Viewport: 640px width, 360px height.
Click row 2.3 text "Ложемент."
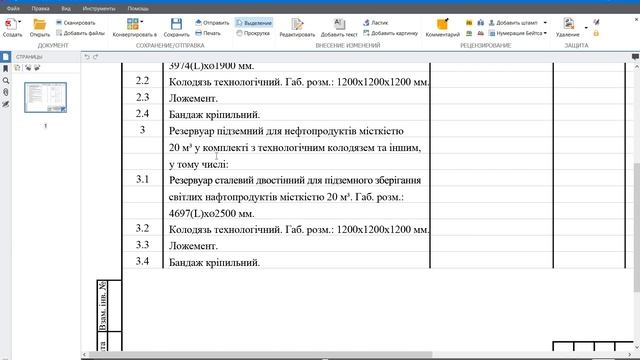click(x=193, y=98)
